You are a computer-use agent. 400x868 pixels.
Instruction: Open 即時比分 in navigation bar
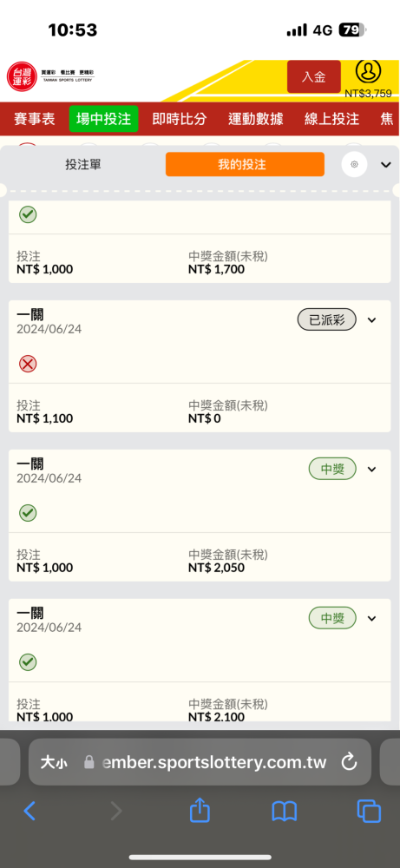[x=180, y=119]
